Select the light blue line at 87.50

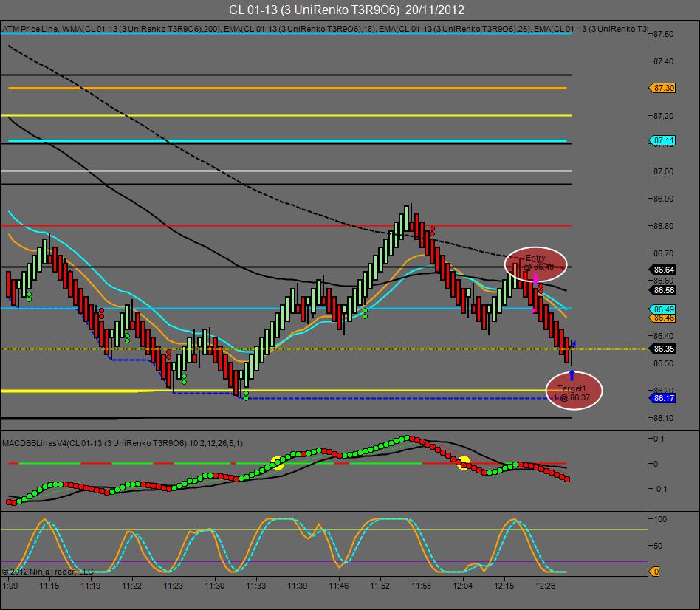286,34
